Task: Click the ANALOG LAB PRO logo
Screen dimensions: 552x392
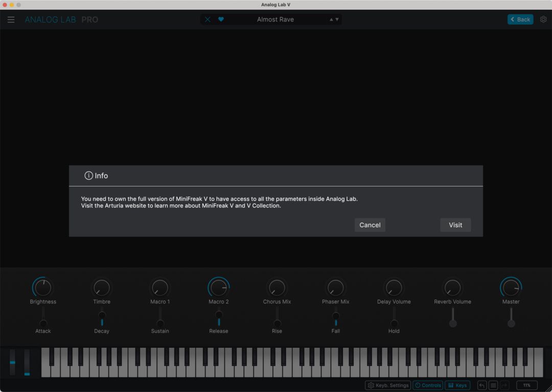Action: (x=61, y=20)
